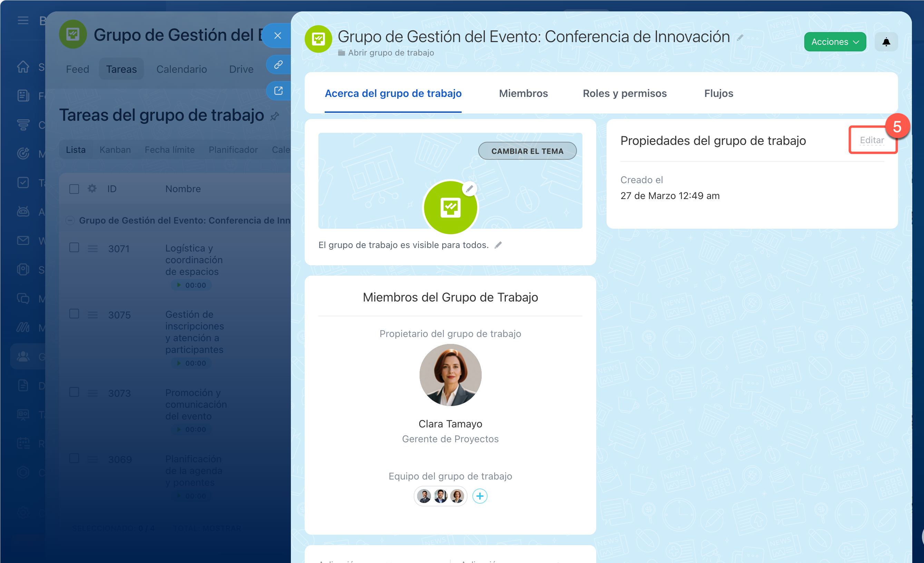Screen dimensions: 924x563
Task: Open the task list settings gear icon
Action: click(x=92, y=189)
